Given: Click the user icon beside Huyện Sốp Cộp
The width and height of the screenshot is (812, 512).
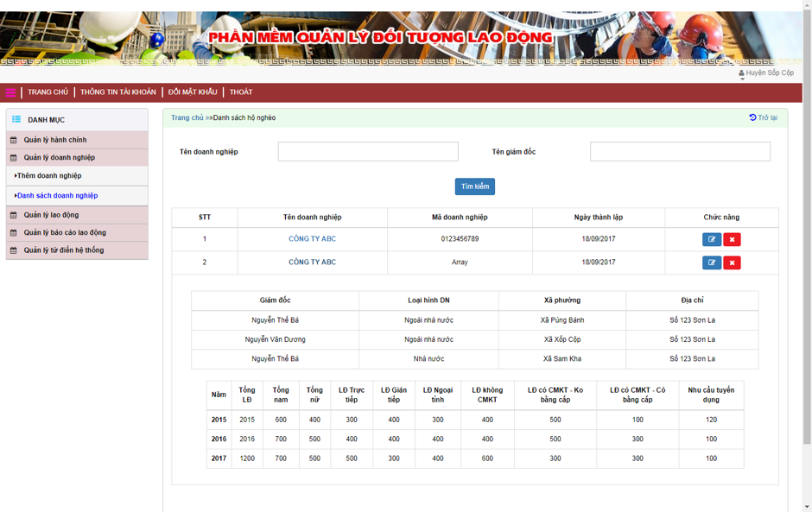Looking at the screenshot, I should (x=741, y=73).
